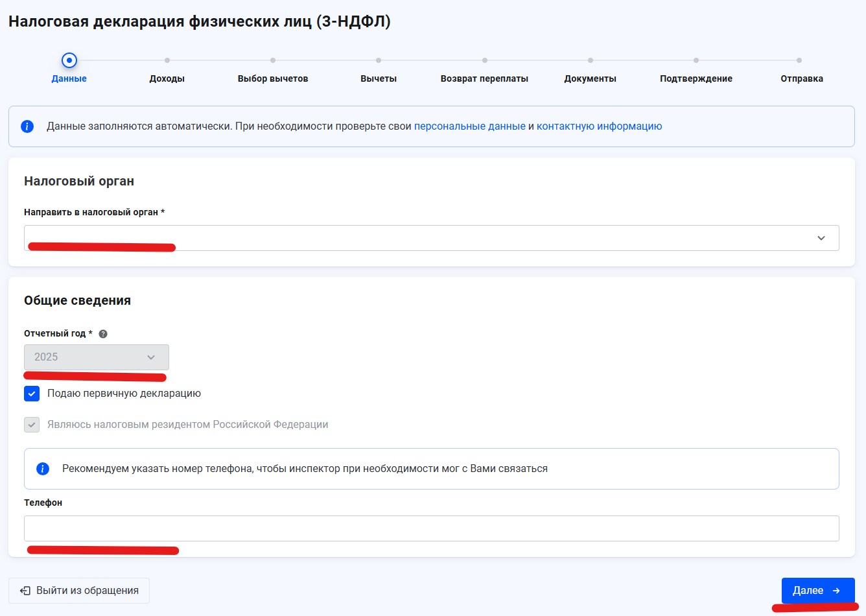Click the Телефон input field
866x616 pixels.
point(431,528)
